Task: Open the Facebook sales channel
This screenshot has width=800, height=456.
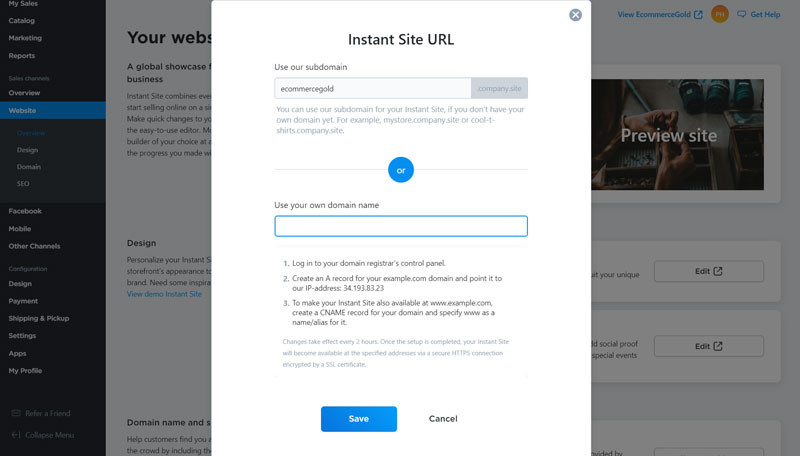Action: pos(25,211)
